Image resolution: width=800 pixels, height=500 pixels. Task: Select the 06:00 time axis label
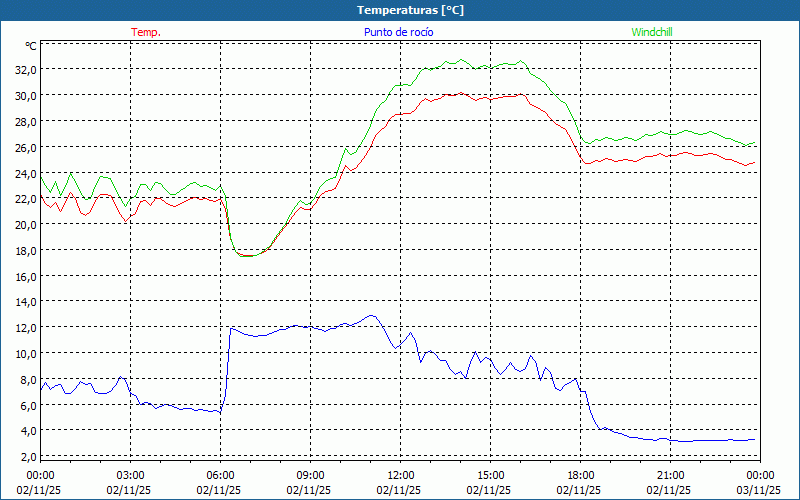point(220,475)
